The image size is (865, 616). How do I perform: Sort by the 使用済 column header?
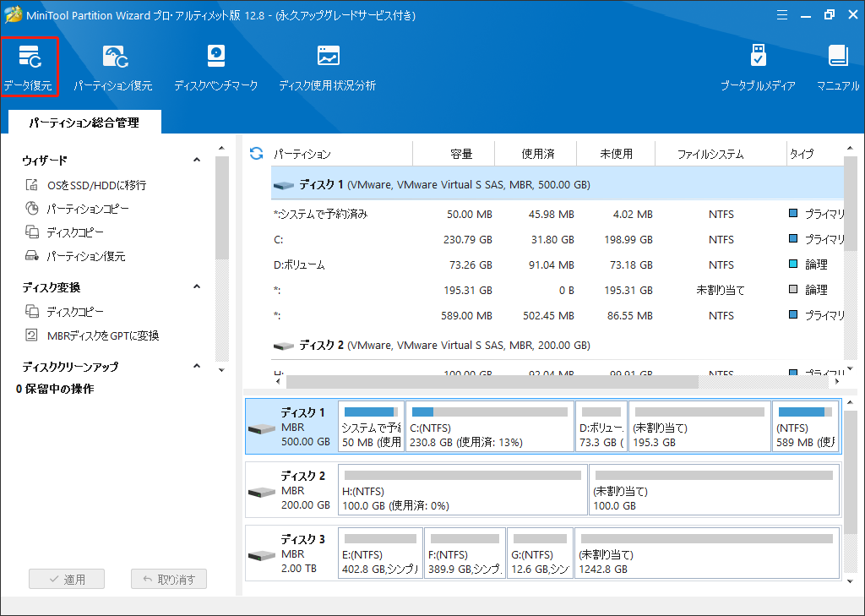point(536,154)
